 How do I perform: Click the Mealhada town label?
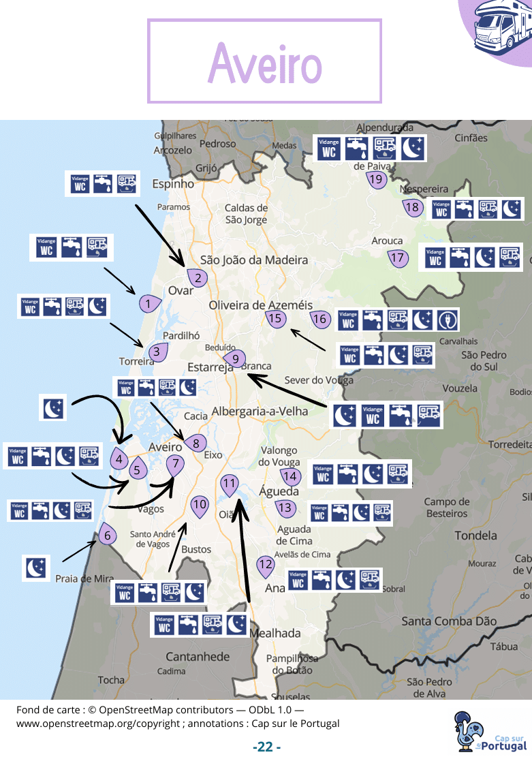tap(275, 633)
